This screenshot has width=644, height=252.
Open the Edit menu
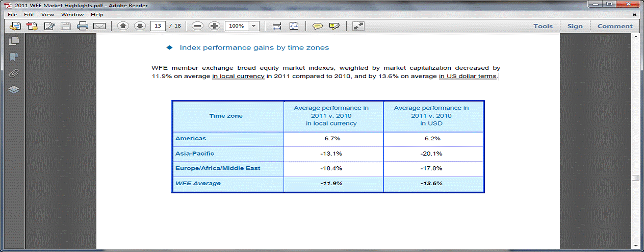29,15
